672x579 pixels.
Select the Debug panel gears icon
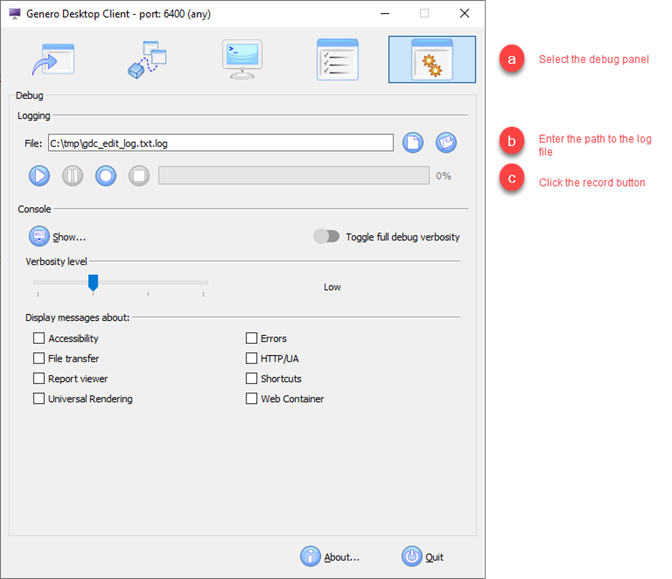[432, 60]
